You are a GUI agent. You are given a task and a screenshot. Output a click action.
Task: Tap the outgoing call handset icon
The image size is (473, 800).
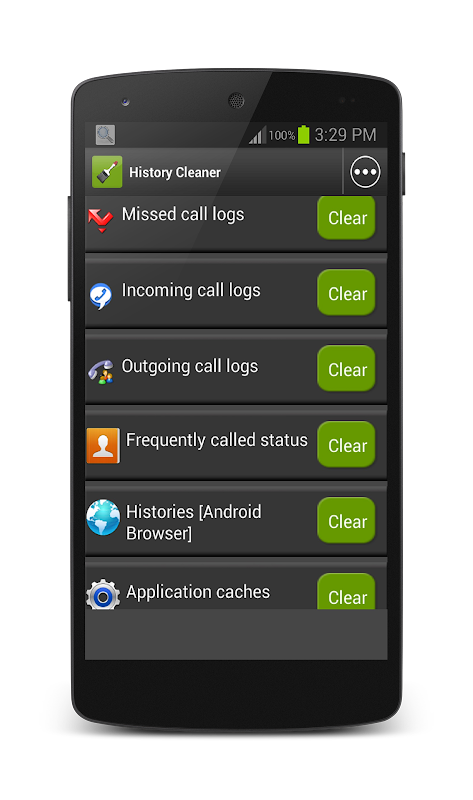tap(101, 372)
